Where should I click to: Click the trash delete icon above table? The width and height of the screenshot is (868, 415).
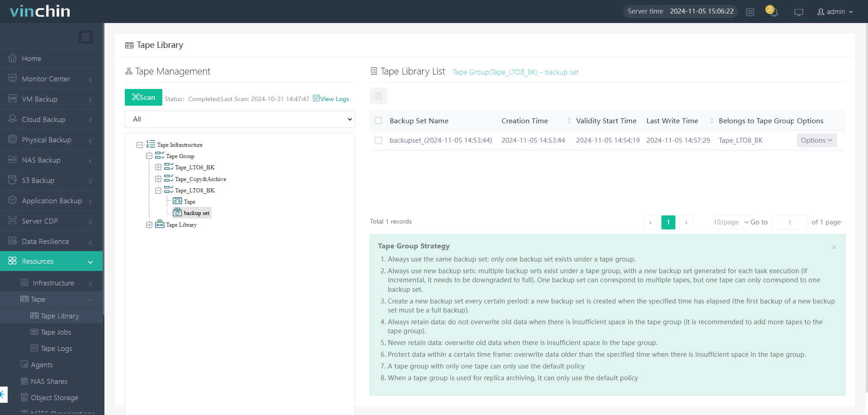coord(378,96)
